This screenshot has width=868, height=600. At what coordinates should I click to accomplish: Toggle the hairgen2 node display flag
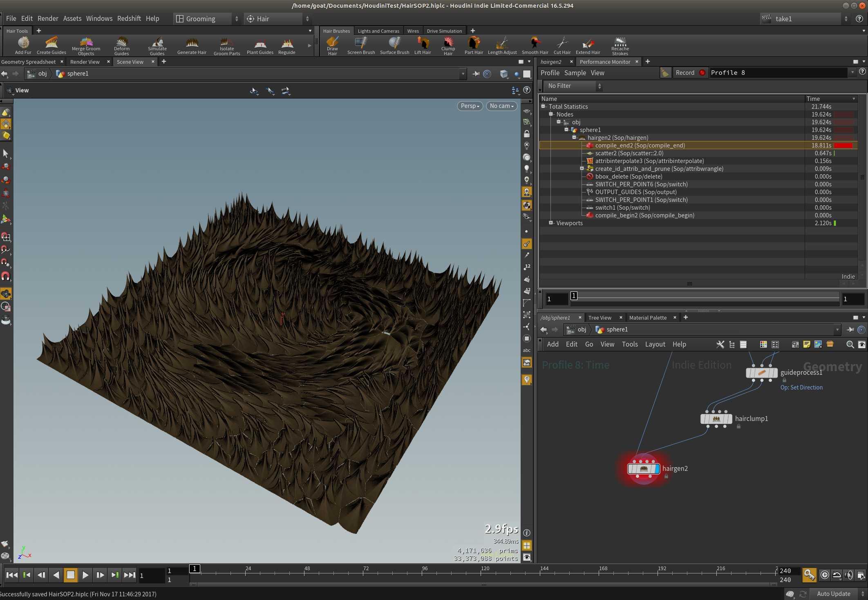click(657, 469)
